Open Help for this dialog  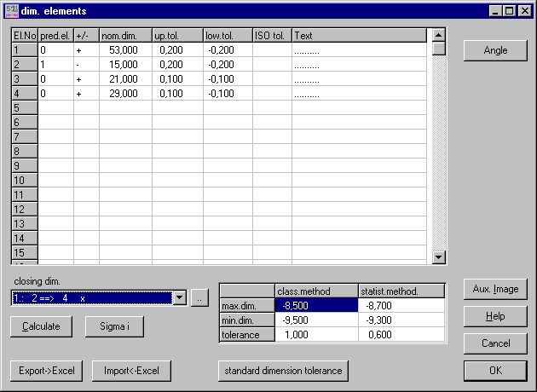495,316
